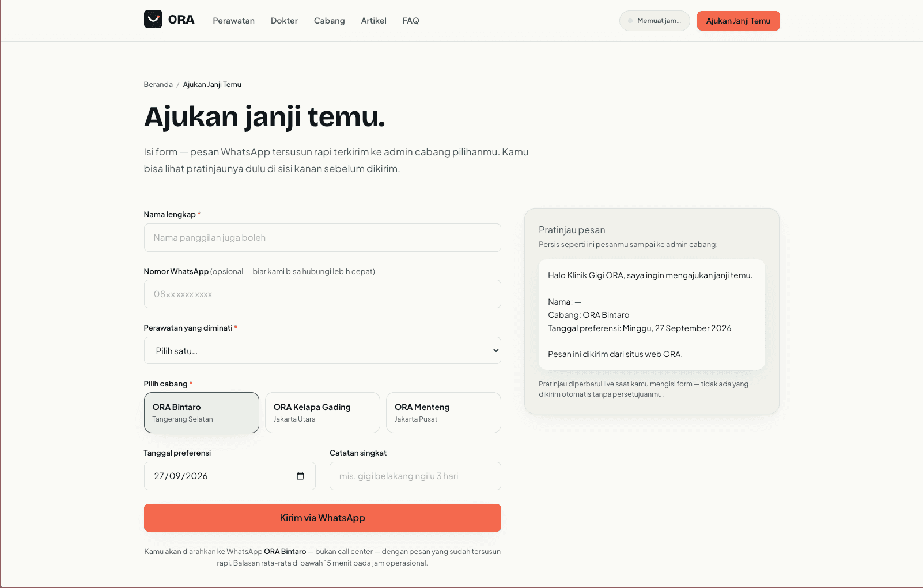Click the Tanggal preferensi date field
The width and height of the screenshot is (923, 588).
229,476
